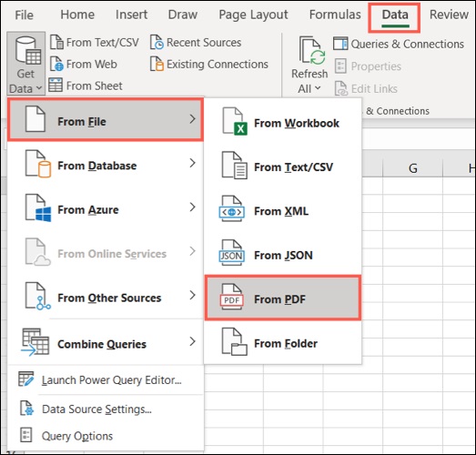476x455 pixels.
Task: Open Queries & Connections pane icon
Action: click(x=340, y=44)
